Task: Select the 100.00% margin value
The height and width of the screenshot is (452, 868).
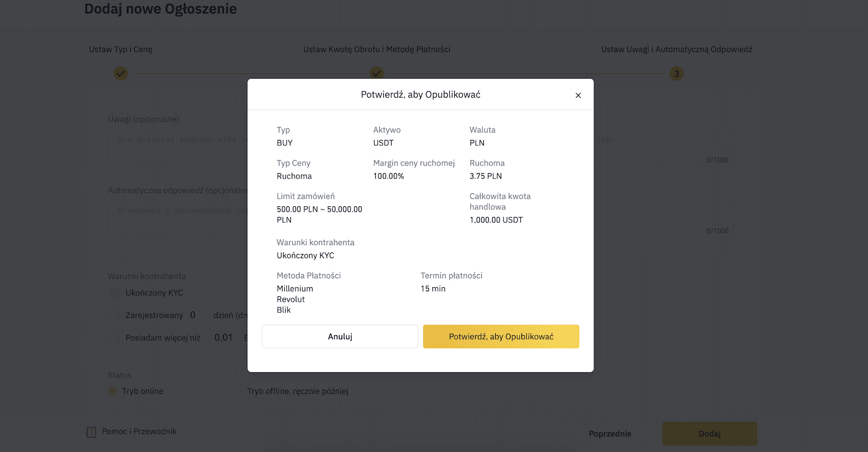Action: tap(388, 176)
